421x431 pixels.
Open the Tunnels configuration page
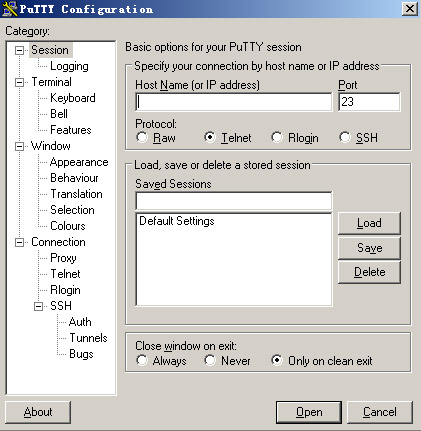[x=88, y=338]
